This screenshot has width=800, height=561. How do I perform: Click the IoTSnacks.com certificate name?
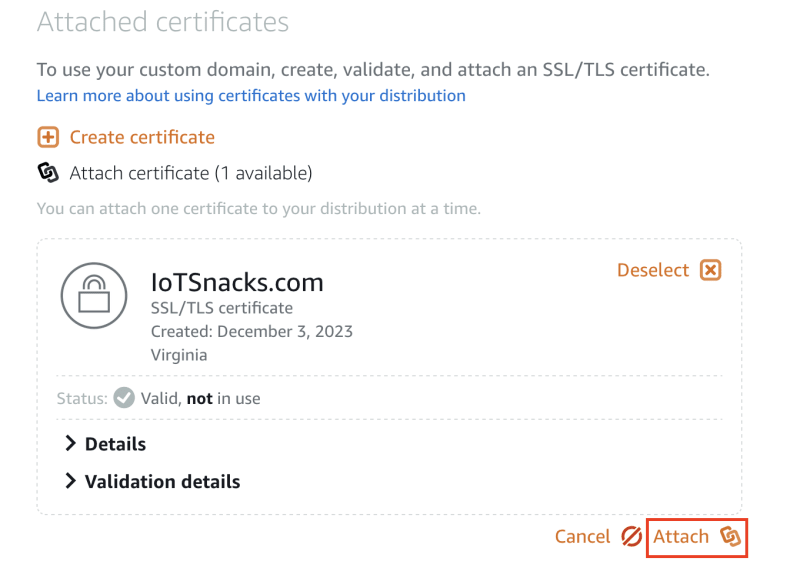point(237,282)
